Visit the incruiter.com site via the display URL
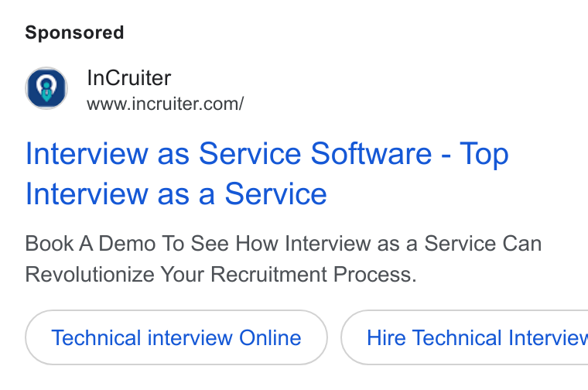Screen dimensions: 588x390 166,104
